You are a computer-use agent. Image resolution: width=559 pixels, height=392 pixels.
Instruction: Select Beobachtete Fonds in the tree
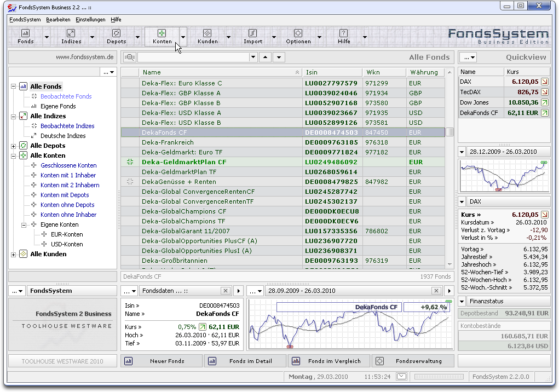[x=66, y=96]
